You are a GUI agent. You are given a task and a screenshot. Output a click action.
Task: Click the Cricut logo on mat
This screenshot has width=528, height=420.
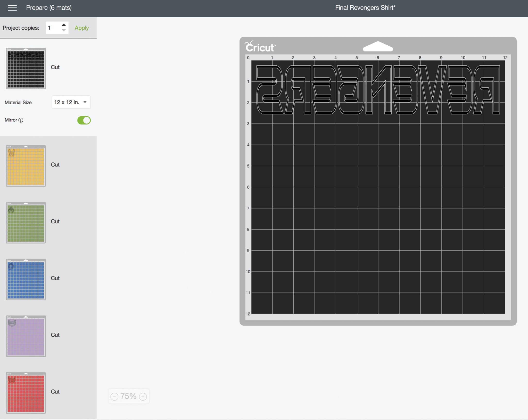[x=260, y=47]
